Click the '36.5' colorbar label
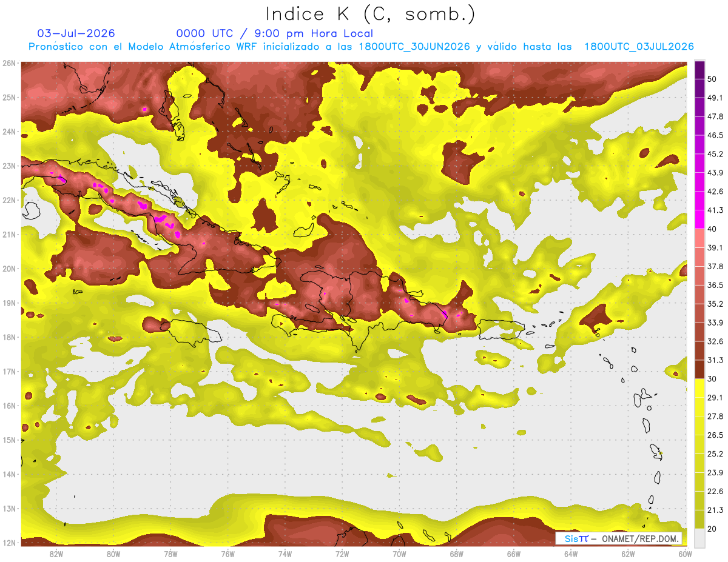Image resolution: width=728 pixels, height=562 pixels. pyautogui.click(x=715, y=285)
